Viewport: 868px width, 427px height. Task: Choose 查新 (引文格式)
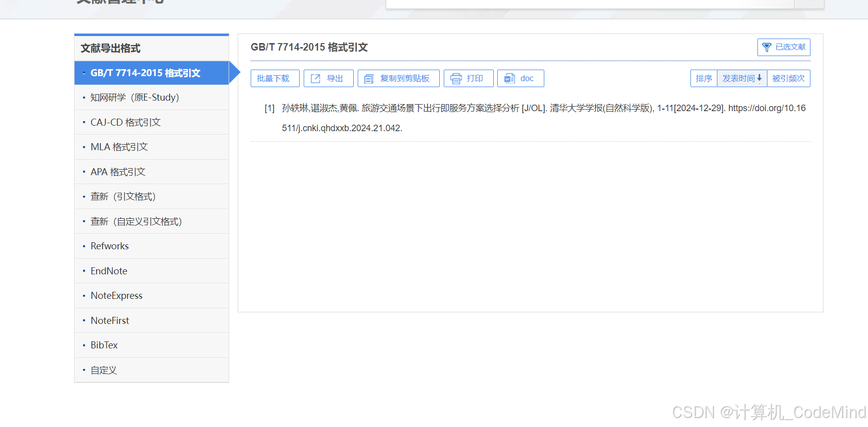[x=152, y=197]
